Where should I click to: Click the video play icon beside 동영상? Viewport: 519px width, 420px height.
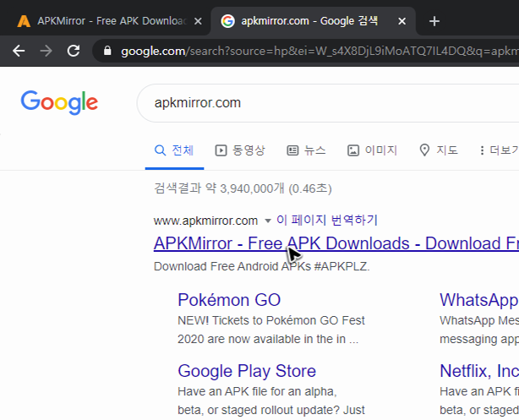pyautogui.click(x=221, y=150)
